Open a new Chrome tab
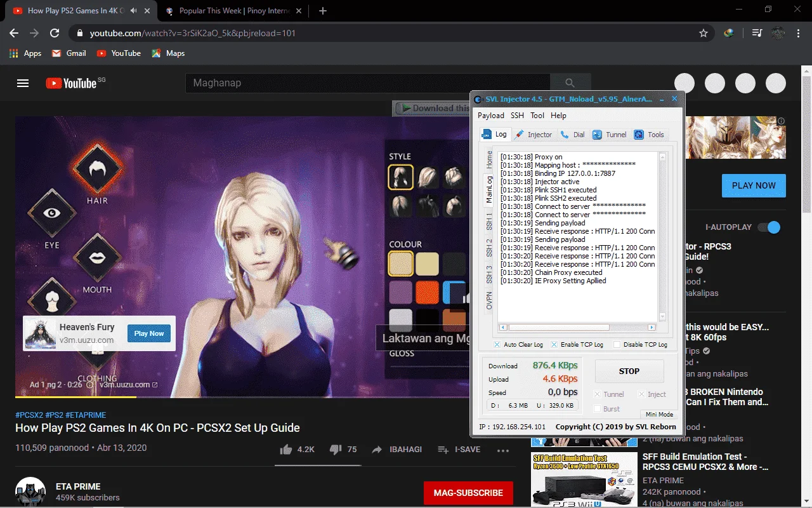Viewport: 812px width, 508px height. (323, 11)
